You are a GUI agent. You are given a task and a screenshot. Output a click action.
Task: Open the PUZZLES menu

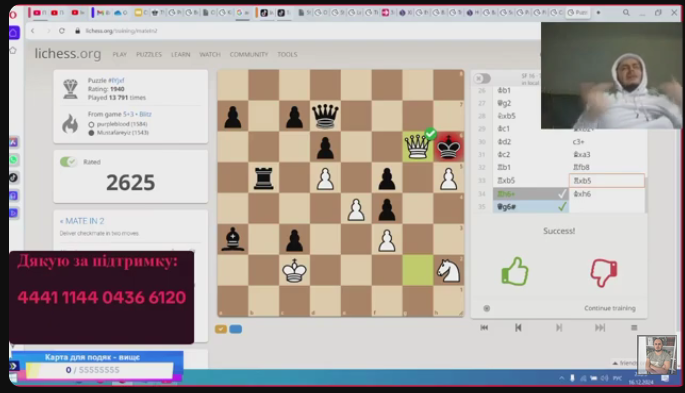[x=149, y=55]
